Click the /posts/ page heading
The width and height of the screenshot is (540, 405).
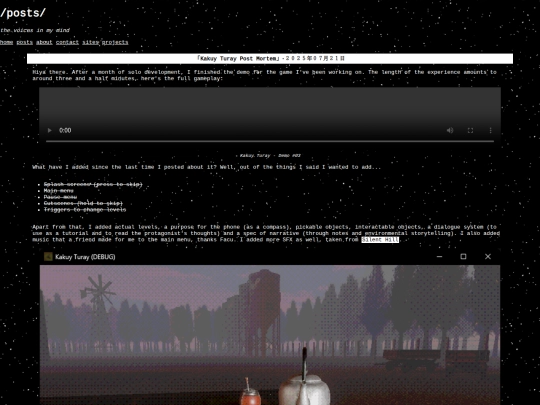[x=23, y=13]
